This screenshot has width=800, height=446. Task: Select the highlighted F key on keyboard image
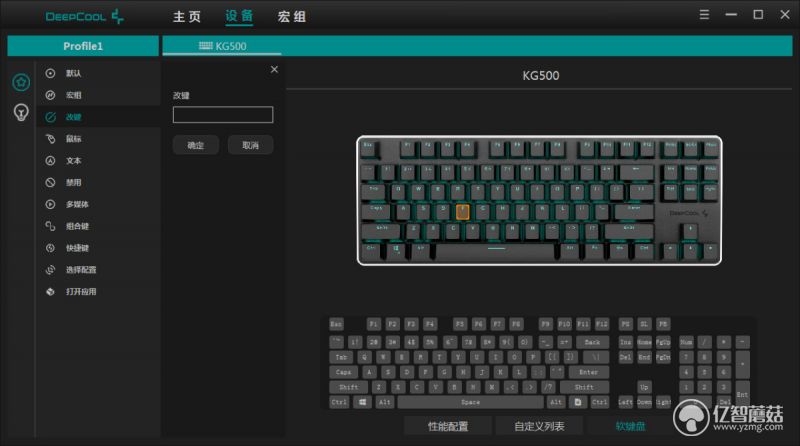point(463,211)
